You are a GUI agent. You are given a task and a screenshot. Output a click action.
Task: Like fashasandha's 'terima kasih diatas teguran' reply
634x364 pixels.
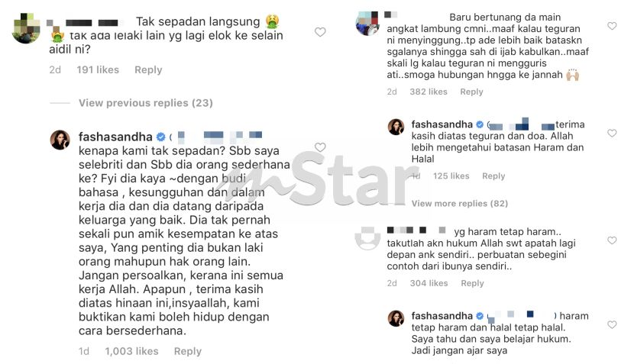(x=612, y=133)
